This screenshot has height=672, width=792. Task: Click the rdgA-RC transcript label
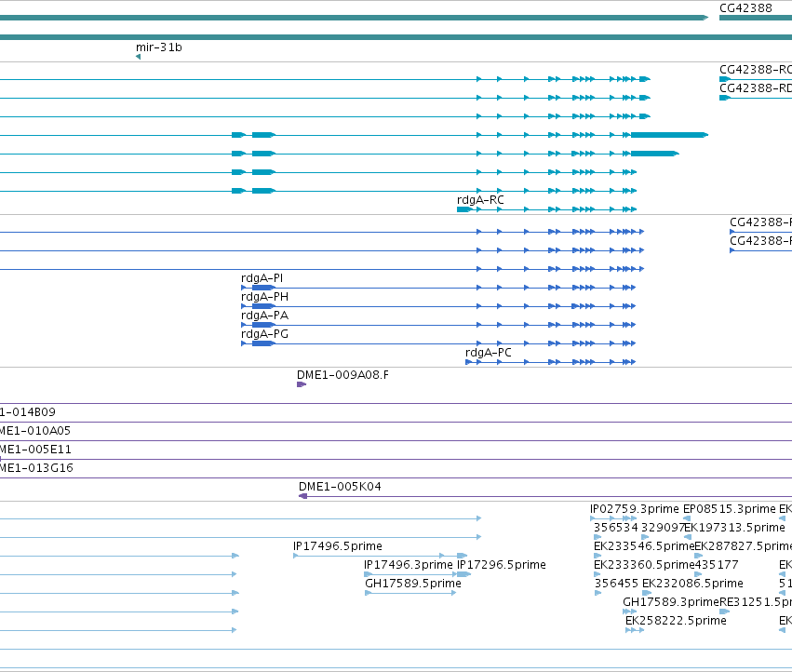pyautogui.click(x=480, y=200)
